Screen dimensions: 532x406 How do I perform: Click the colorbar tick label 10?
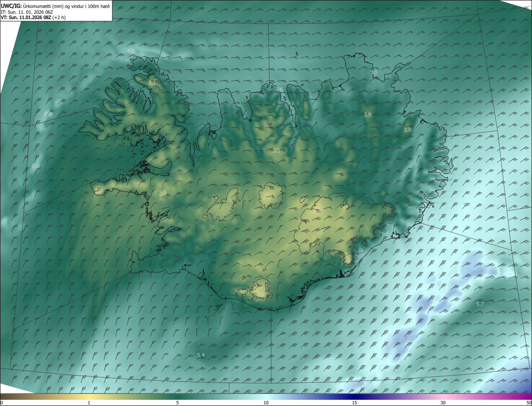pyautogui.click(x=266, y=403)
